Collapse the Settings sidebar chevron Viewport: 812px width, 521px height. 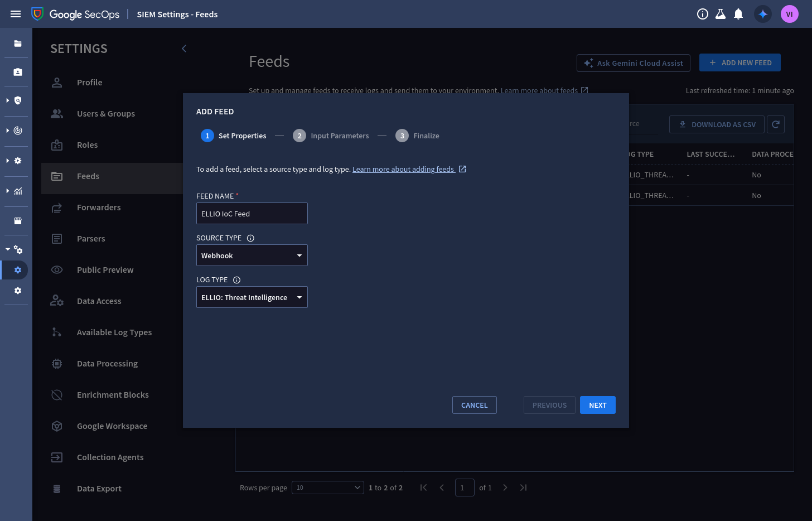pos(184,49)
